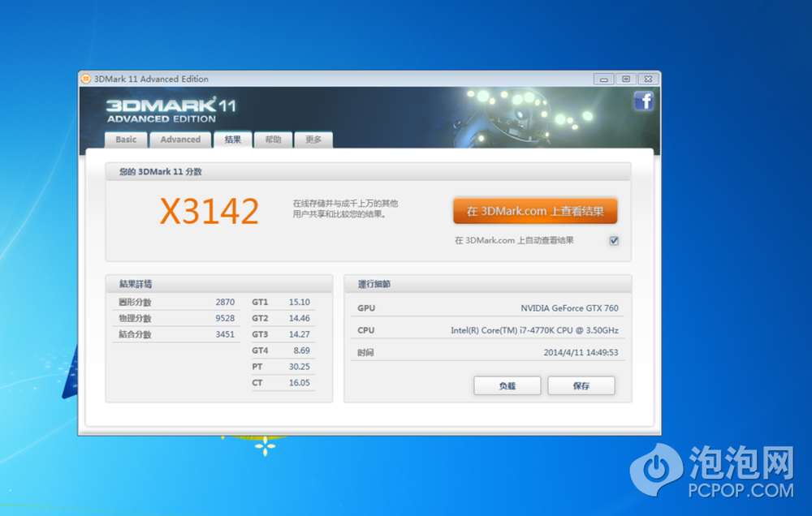Open the 更多 tab
The height and width of the screenshot is (516, 812).
tap(313, 140)
